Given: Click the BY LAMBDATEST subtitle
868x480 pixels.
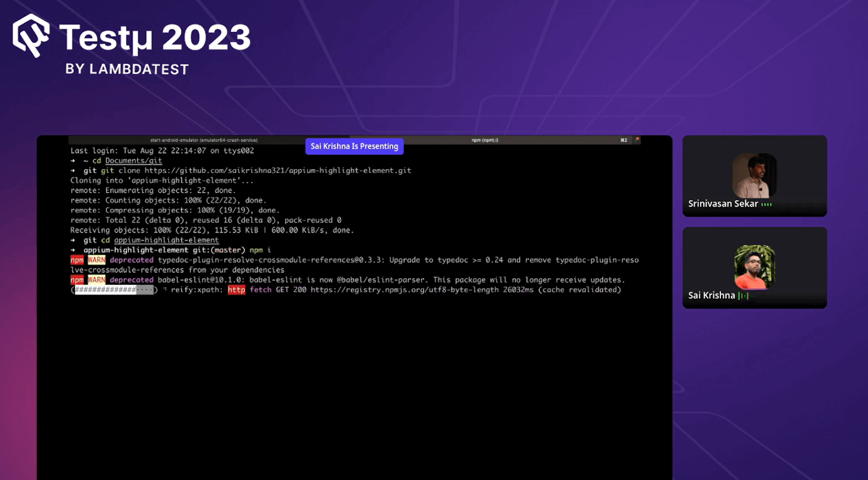Looking at the screenshot, I should [127, 69].
